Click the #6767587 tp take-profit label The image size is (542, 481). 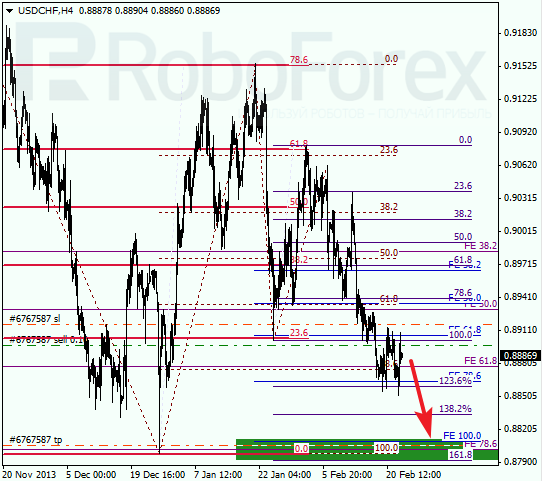tap(36, 440)
